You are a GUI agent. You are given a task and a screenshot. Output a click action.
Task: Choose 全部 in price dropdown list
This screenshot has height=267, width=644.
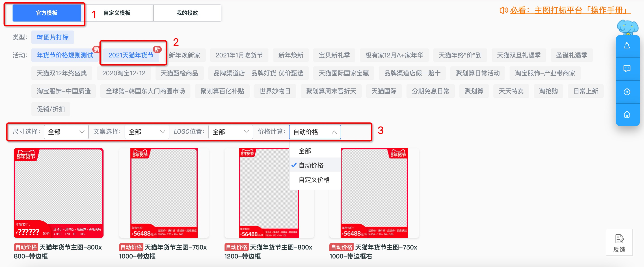(x=315, y=151)
